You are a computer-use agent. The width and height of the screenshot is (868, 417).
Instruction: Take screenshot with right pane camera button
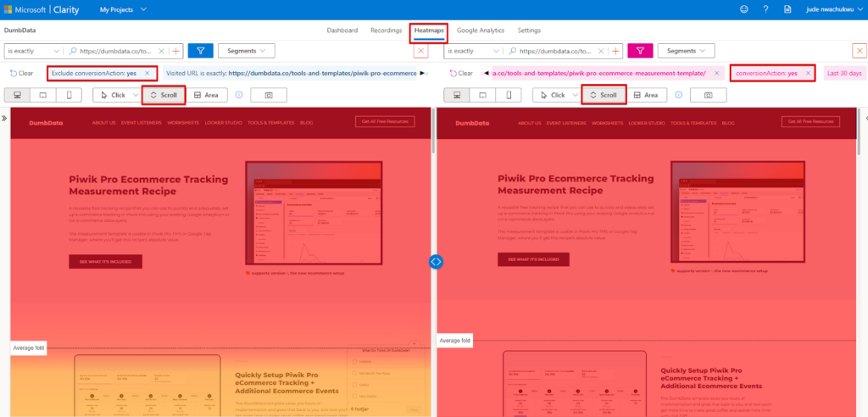[x=708, y=95]
